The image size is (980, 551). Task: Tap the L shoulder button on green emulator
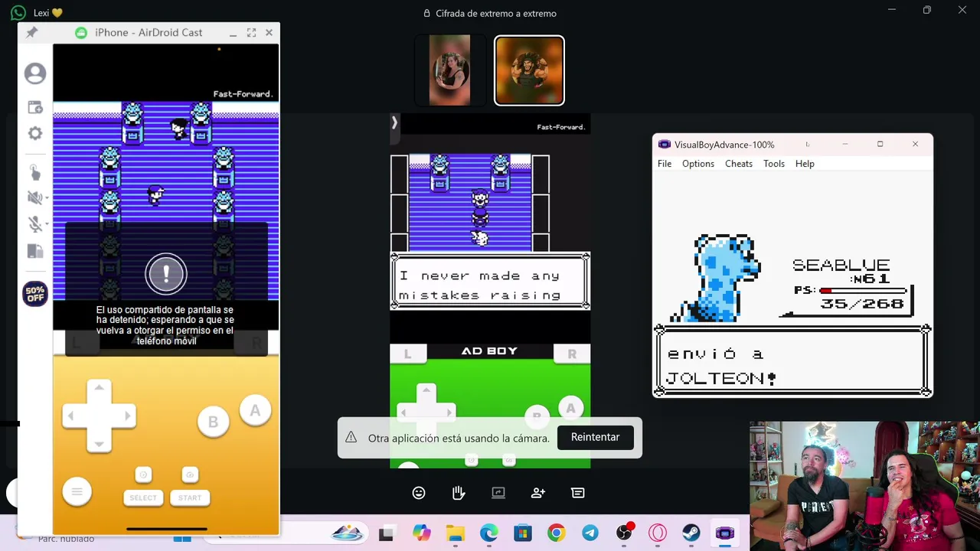[407, 354]
